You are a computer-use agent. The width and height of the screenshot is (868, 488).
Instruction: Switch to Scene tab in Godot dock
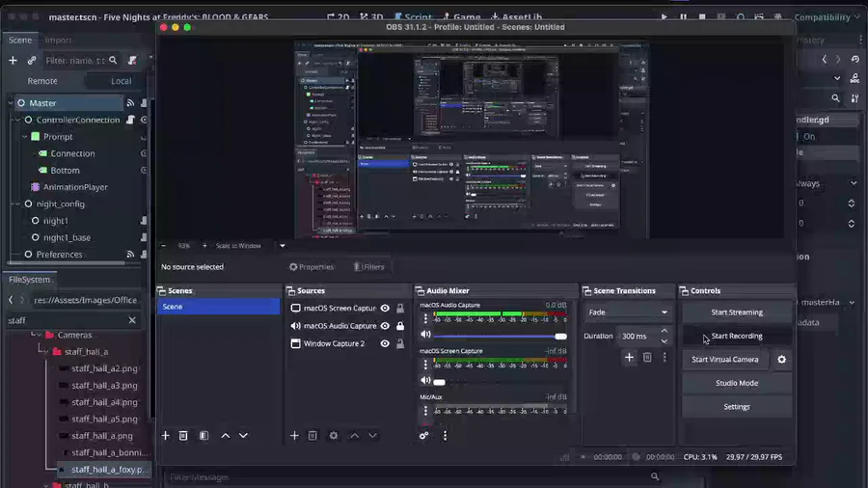point(20,40)
